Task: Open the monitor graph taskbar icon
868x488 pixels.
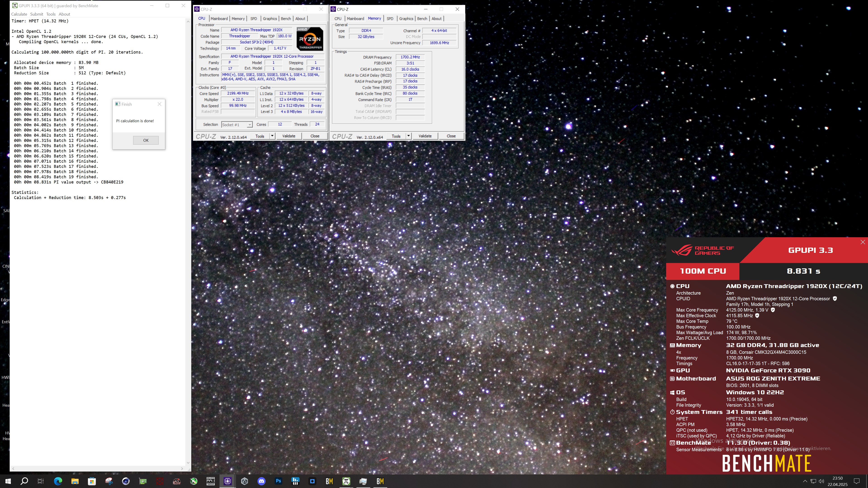Action: (x=363, y=481)
